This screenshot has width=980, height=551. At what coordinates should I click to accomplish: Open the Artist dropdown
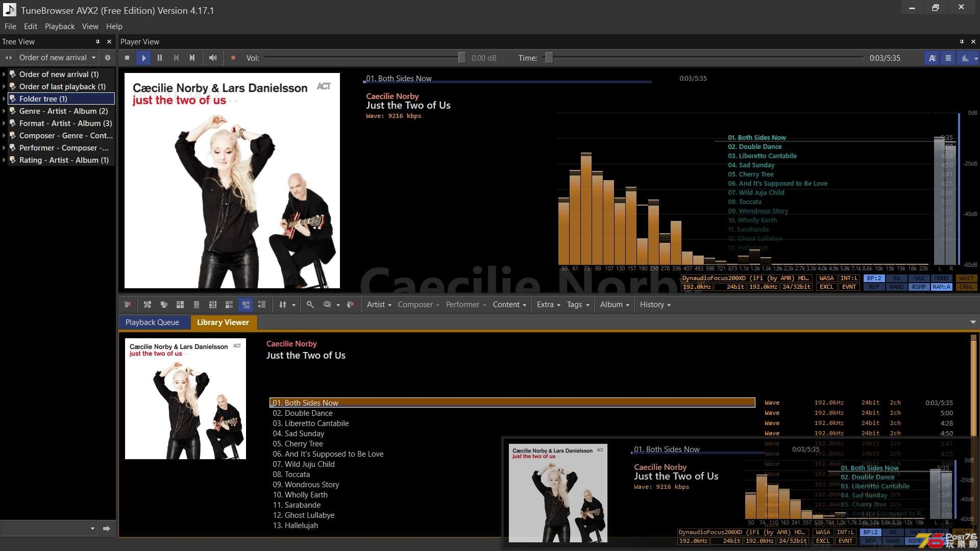click(379, 305)
